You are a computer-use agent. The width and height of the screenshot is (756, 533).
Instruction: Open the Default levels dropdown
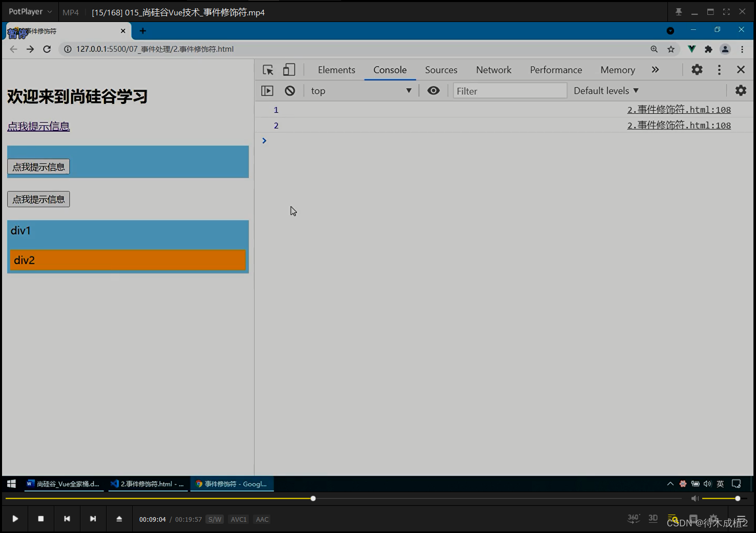click(606, 91)
